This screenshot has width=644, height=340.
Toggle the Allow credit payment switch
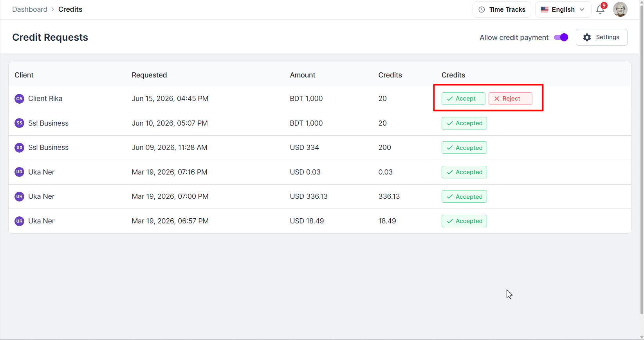click(x=561, y=37)
